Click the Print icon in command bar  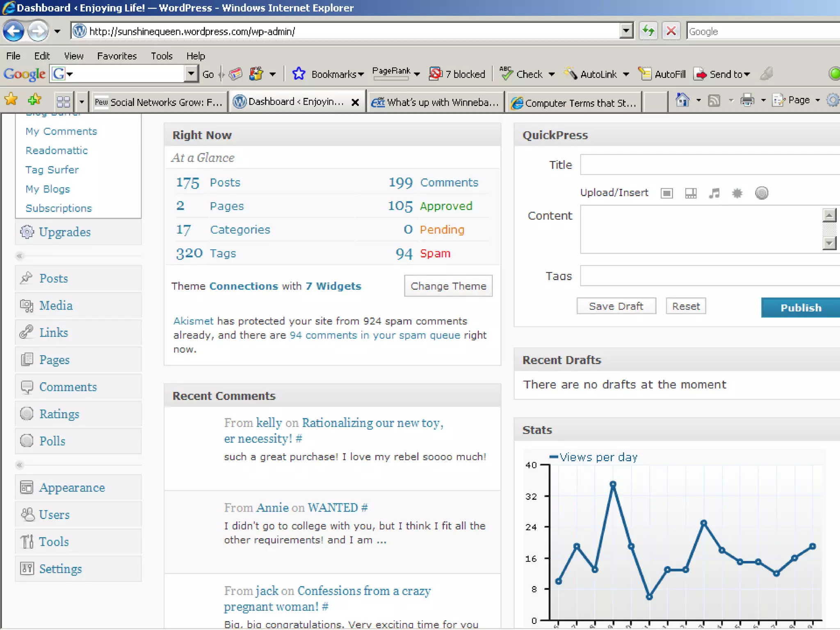click(747, 100)
